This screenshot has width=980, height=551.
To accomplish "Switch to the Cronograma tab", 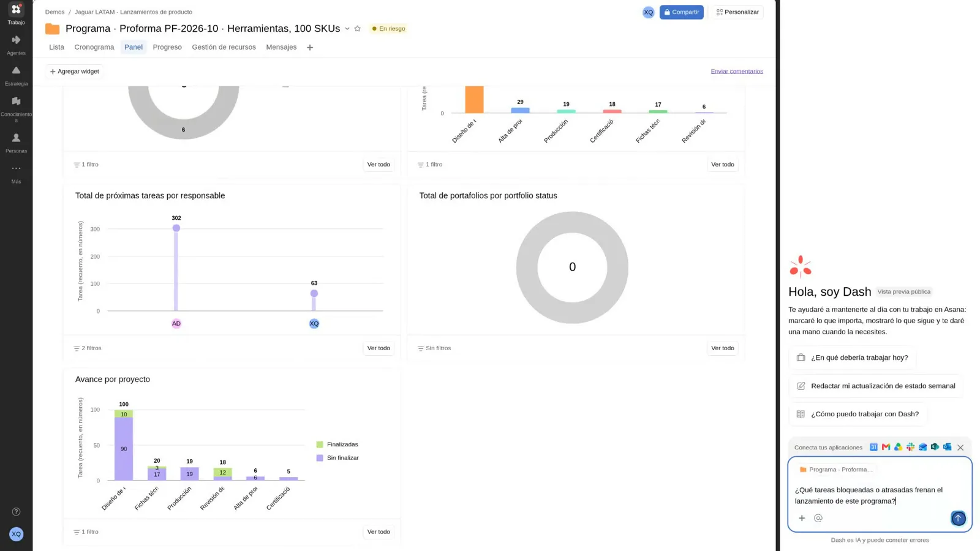I will [x=94, y=47].
